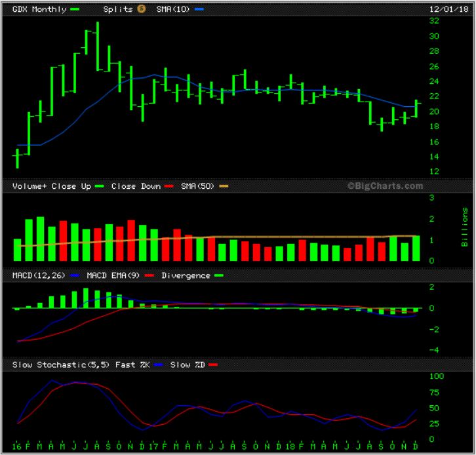Click the orange SMA(50) legend swatch
Image resolution: width=476 pixels, height=455 pixels.
pos(224,186)
